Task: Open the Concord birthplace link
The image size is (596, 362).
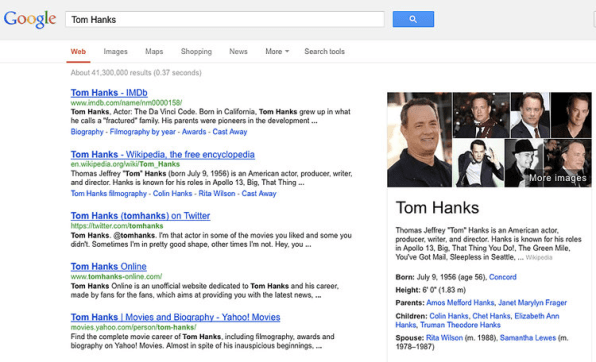Action: click(503, 277)
